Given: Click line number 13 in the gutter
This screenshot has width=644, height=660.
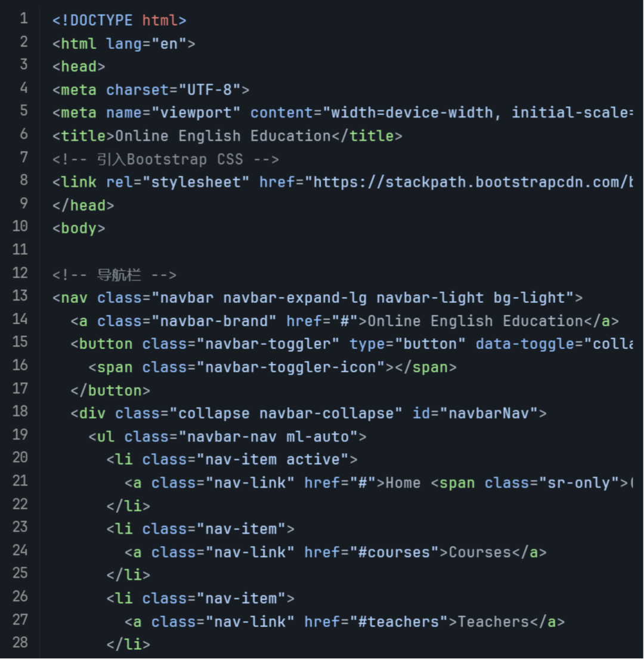Looking at the screenshot, I should point(20,297).
